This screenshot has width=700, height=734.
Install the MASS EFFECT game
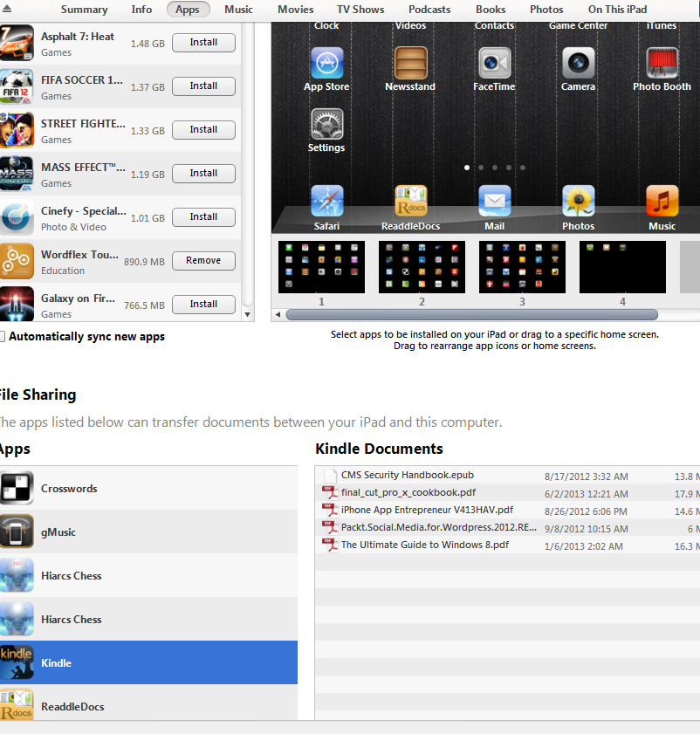(203, 173)
